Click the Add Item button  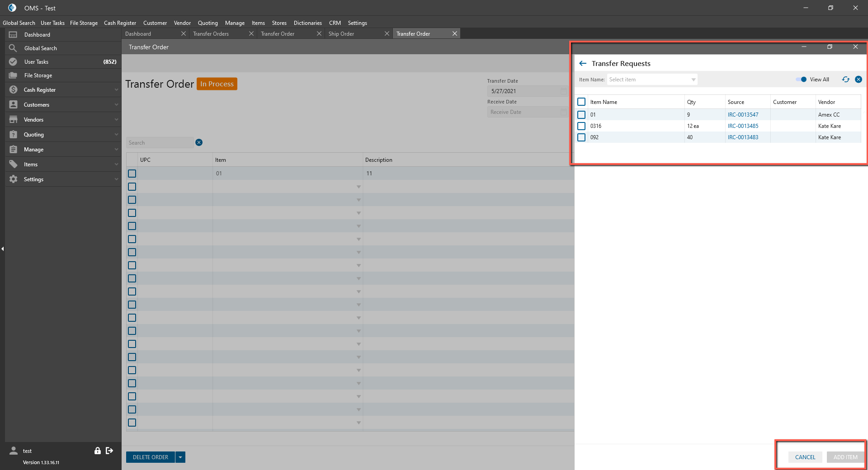(845, 457)
